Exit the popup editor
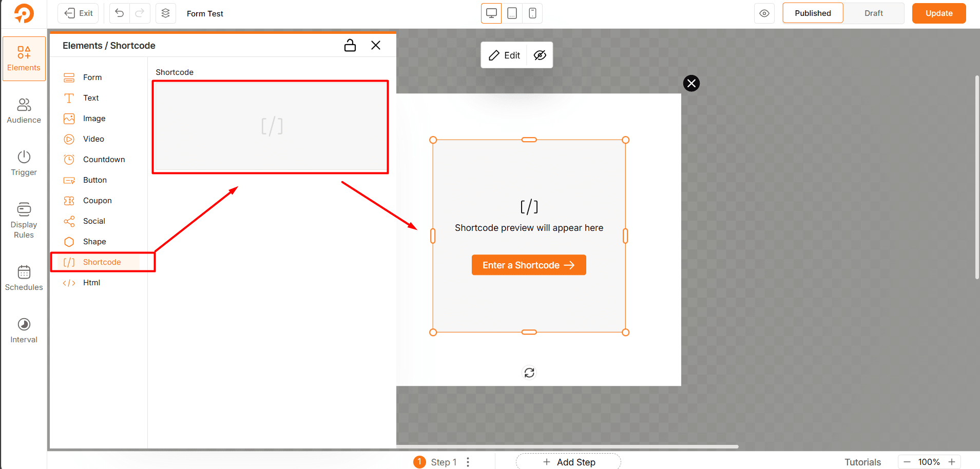Viewport: 980px width, 469px height. click(79, 13)
